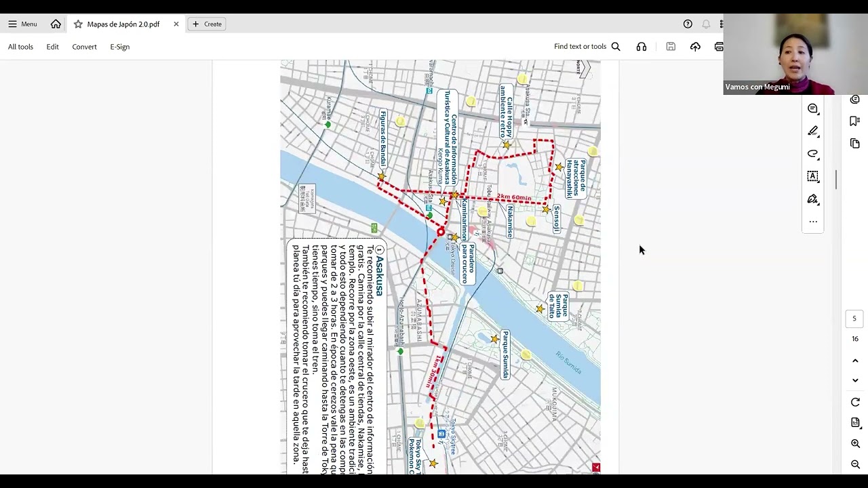This screenshot has height=488, width=868.
Task: Click the vertical scrollbar thumb
Action: [x=836, y=180]
